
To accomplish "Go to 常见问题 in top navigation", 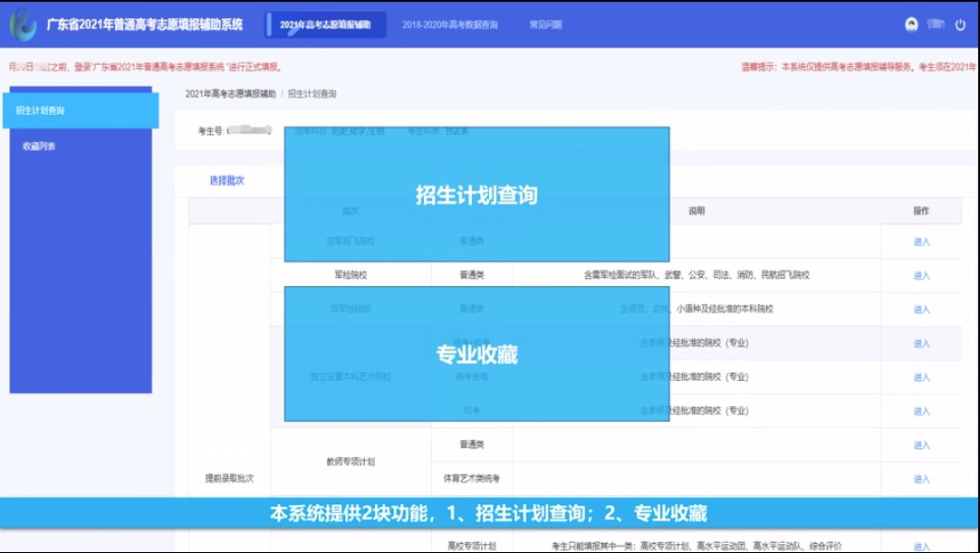I will click(x=545, y=25).
